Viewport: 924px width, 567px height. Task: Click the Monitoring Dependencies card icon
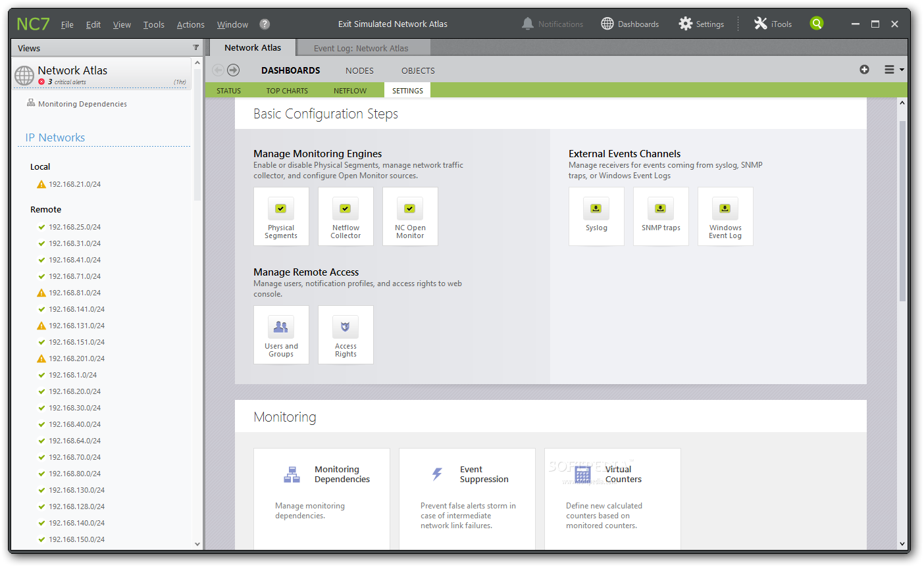(x=292, y=474)
